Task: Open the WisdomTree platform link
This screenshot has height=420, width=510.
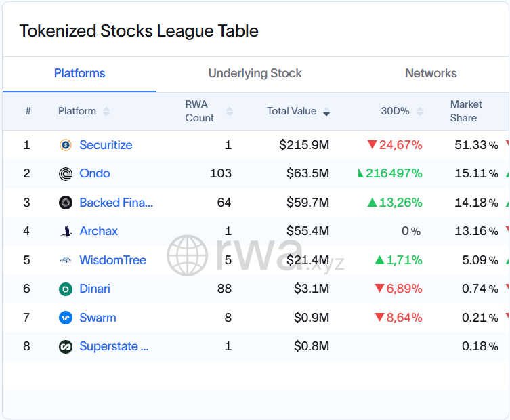Action: click(x=113, y=260)
